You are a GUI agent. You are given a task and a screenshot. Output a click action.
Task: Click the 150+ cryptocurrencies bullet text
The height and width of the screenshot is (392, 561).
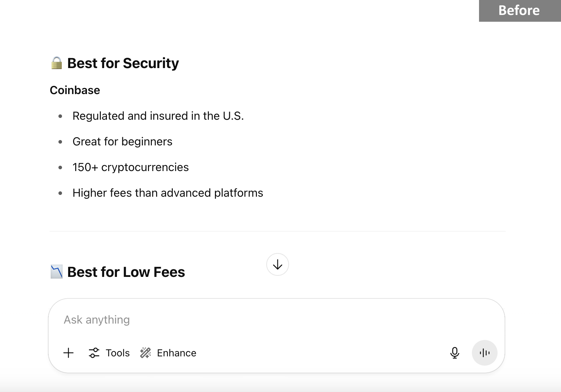(130, 167)
